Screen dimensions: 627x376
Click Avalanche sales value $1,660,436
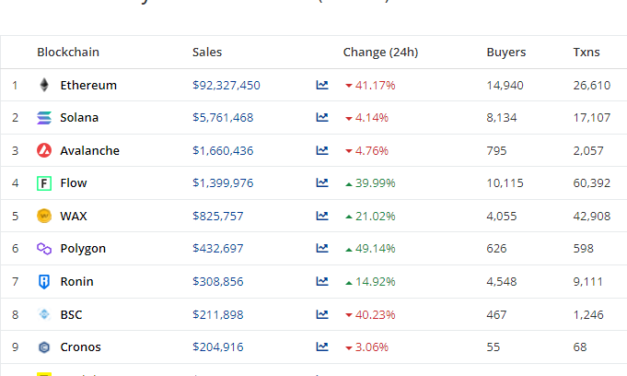pos(223,151)
